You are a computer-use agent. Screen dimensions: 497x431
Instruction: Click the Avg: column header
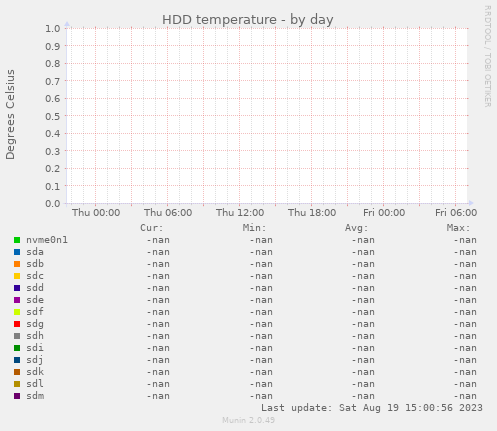[357, 228]
